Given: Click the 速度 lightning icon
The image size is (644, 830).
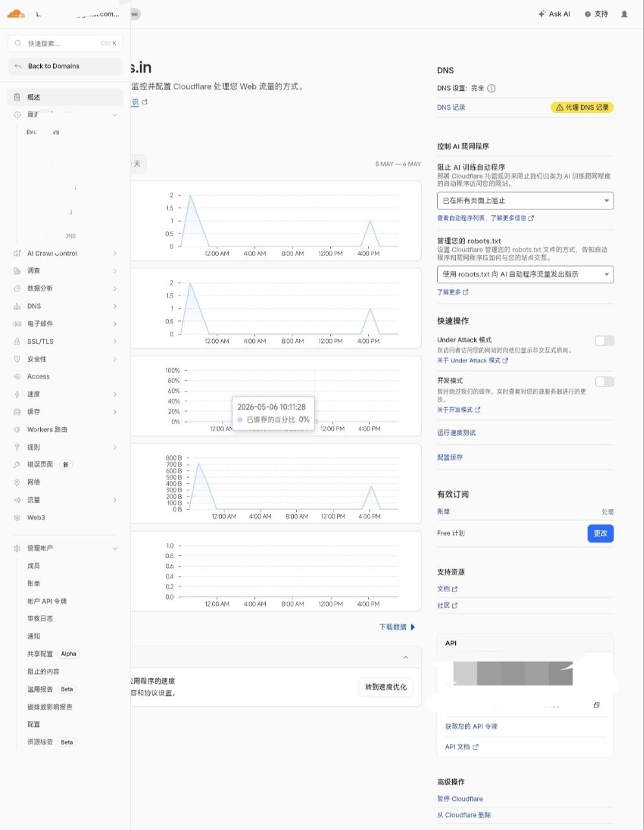Looking at the screenshot, I should (x=18, y=394).
